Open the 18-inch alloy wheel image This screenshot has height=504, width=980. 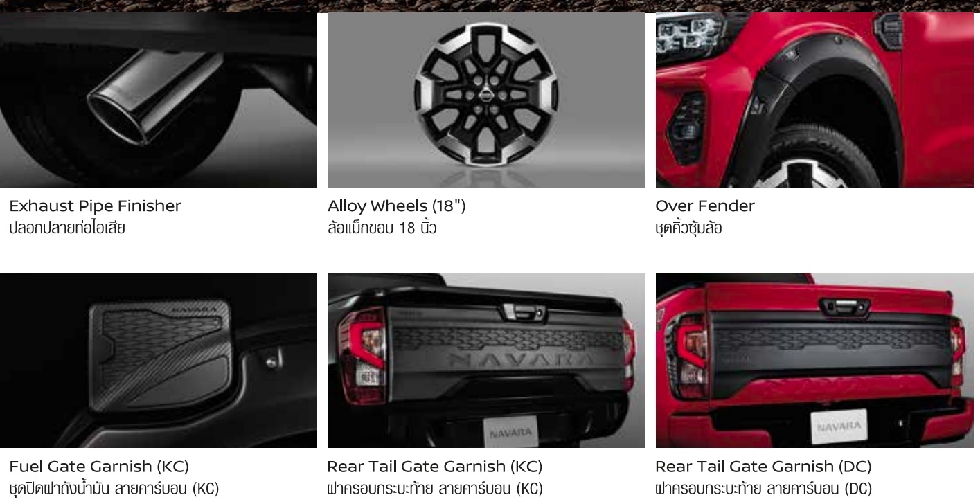(x=486, y=100)
